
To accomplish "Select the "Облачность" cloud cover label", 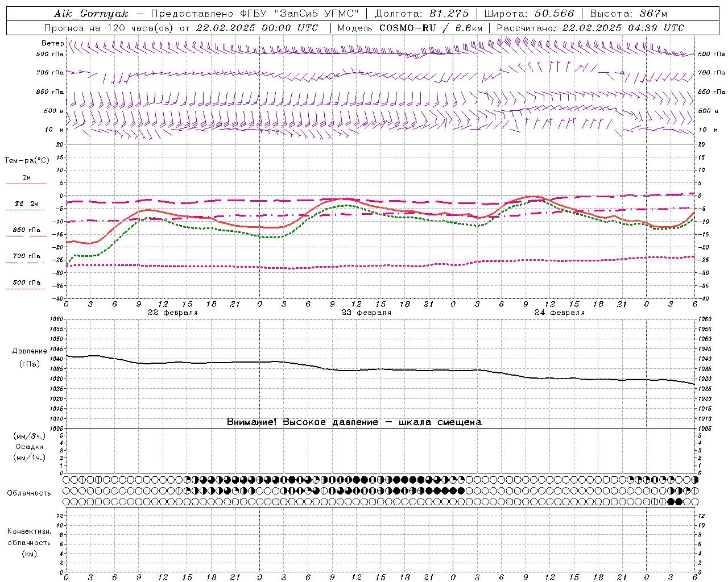I will [29, 493].
